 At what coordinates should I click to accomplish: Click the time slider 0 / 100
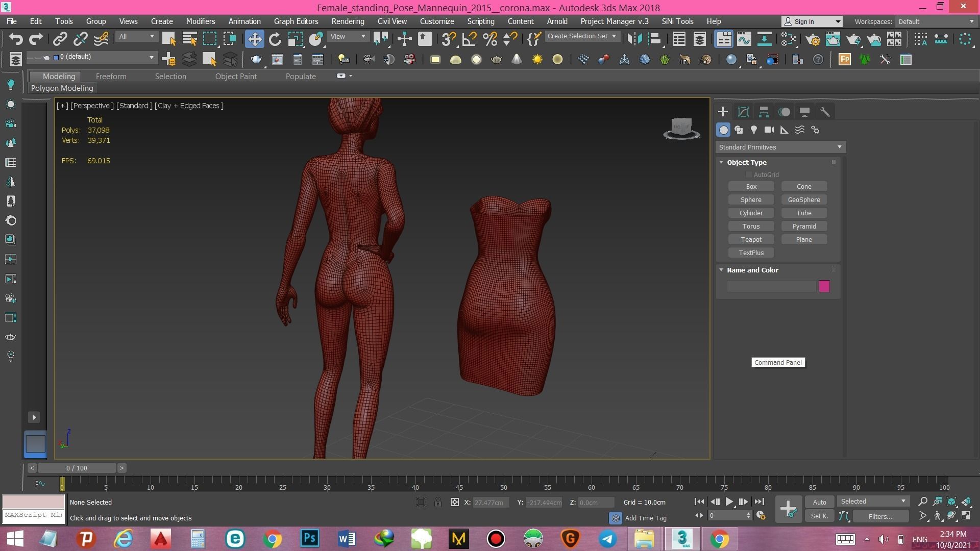(77, 468)
